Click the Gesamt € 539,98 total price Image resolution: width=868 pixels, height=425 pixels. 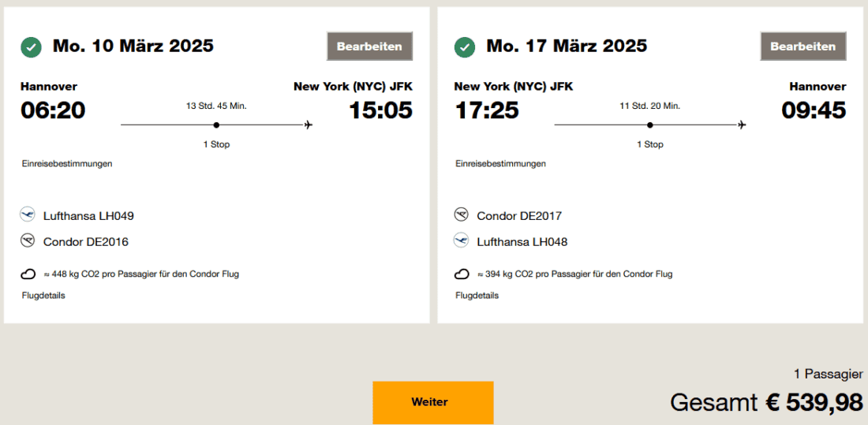(x=766, y=402)
